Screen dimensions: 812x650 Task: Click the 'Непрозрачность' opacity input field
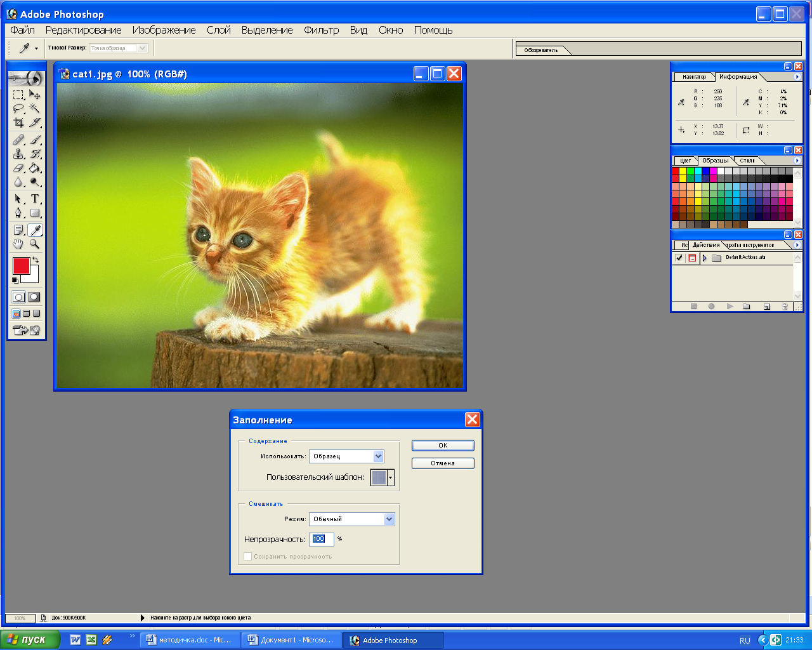point(322,539)
